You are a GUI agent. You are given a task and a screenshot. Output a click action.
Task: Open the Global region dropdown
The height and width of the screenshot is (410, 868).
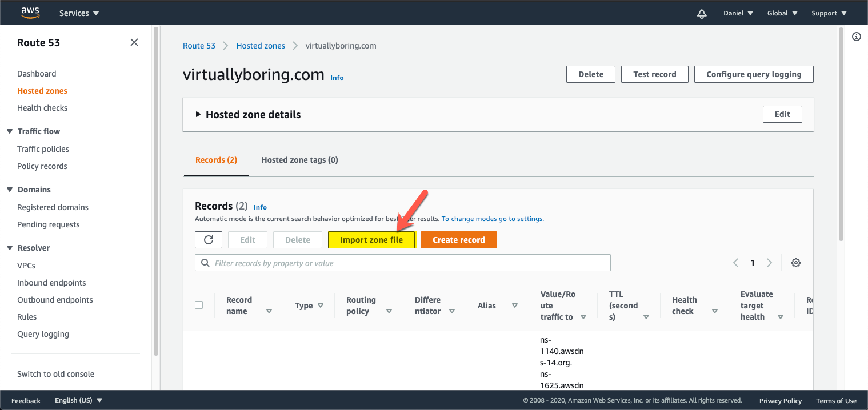point(782,13)
